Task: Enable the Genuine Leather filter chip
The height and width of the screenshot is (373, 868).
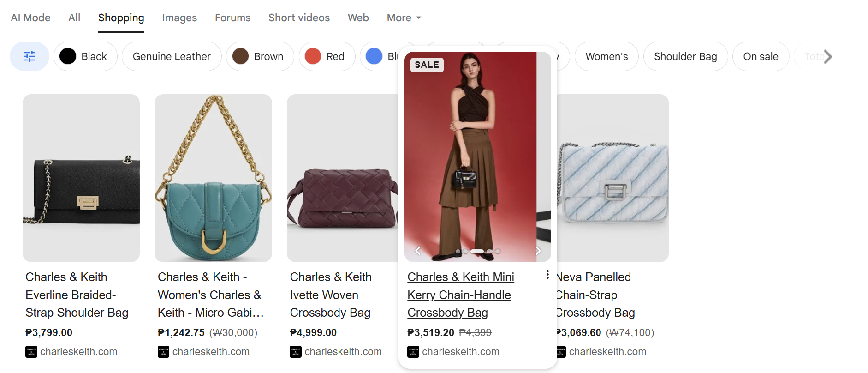Action: click(172, 56)
